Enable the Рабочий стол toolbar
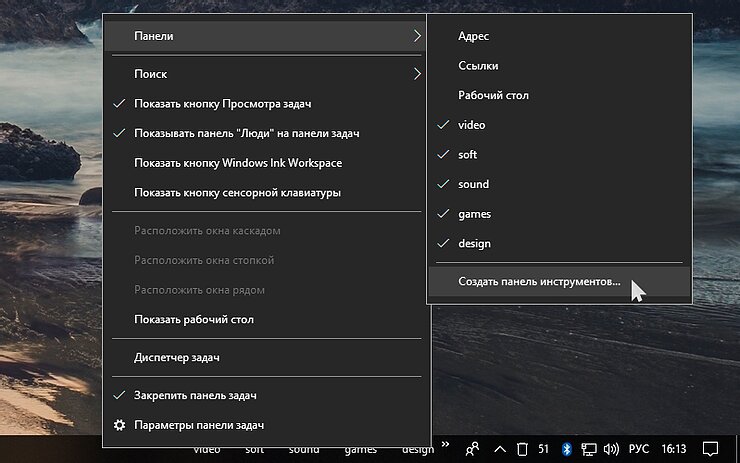This screenshot has height=463, width=740. tap(560, 95)
